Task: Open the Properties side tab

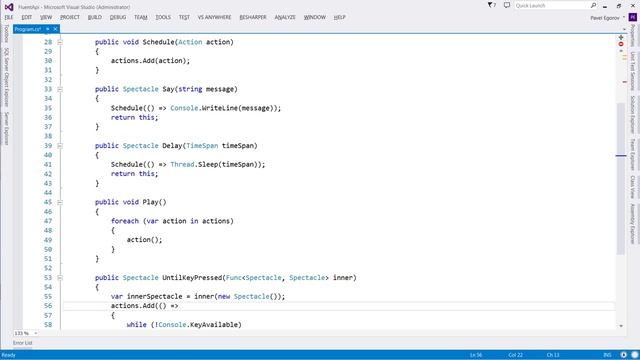Action: (x=633, y=36)
